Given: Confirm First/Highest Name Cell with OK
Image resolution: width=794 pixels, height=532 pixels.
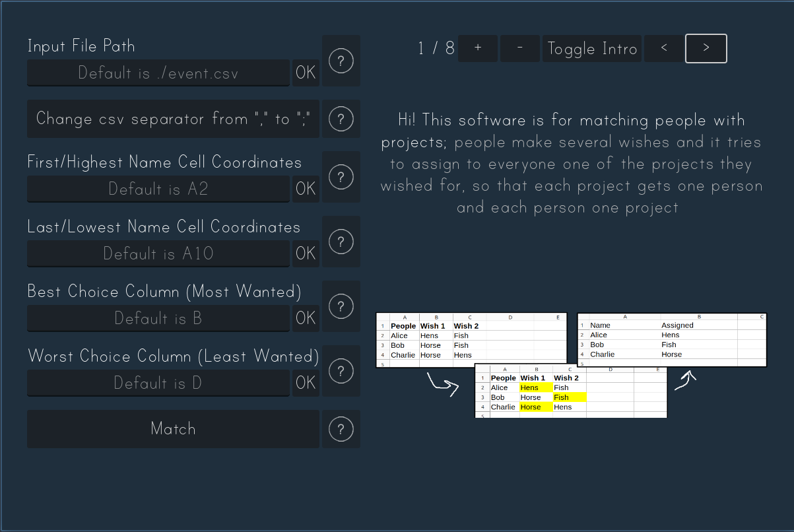Looking at the screenshot, I should (306, 189).
